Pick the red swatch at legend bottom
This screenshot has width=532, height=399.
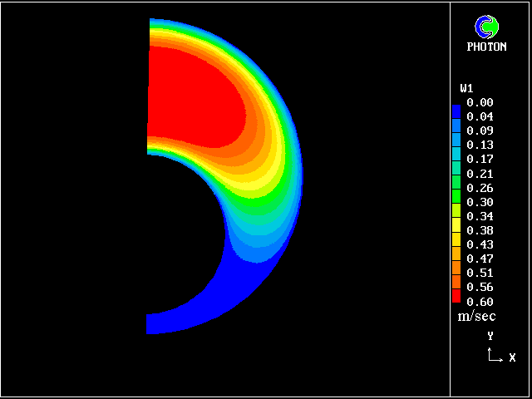click(x=456, y=296)
